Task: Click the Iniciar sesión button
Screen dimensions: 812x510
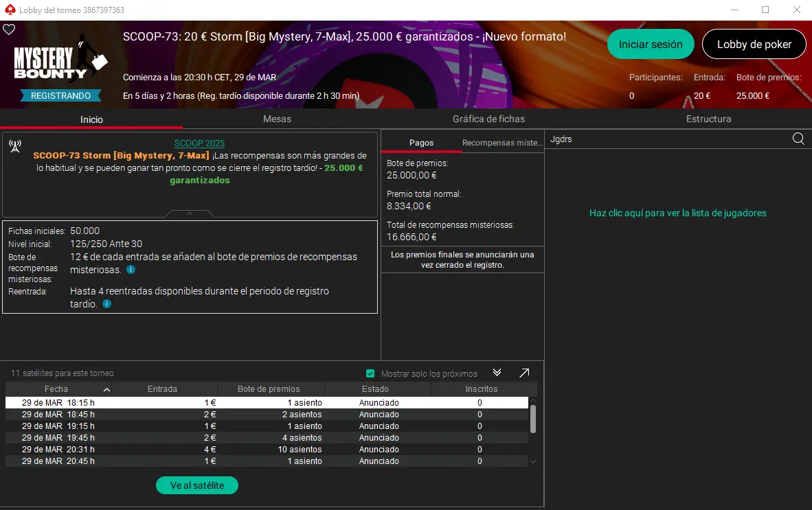Action: tap(651, 45)
